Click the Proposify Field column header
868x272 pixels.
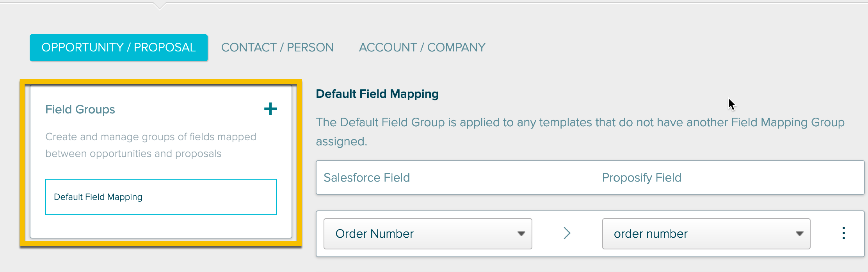coord(642,178)
